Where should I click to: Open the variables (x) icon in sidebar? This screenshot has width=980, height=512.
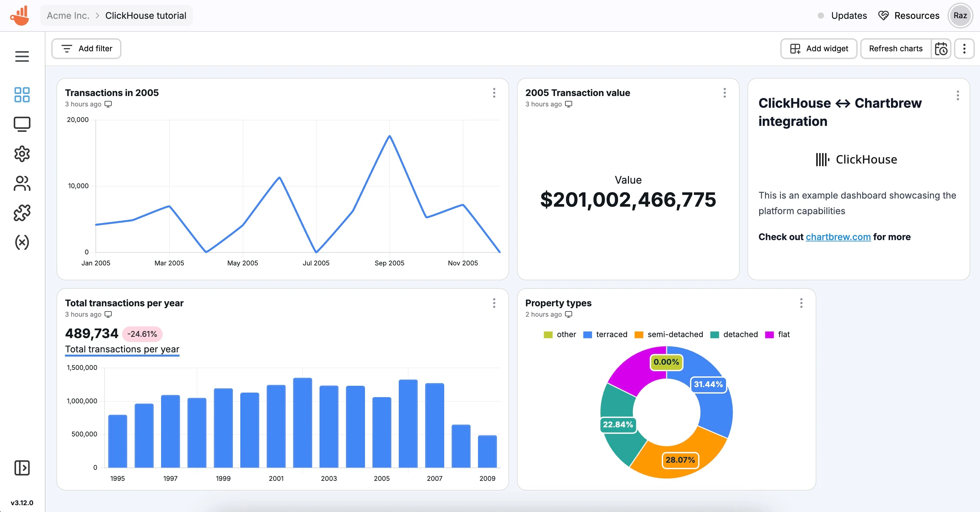[x=22, y=242]
